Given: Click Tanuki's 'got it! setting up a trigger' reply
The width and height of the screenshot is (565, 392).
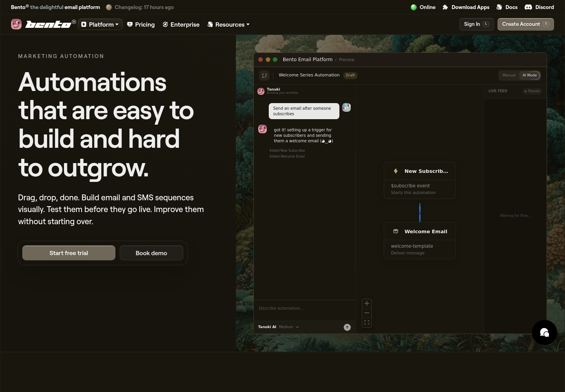Looking at the screenshot, I should tap(303, 135).
